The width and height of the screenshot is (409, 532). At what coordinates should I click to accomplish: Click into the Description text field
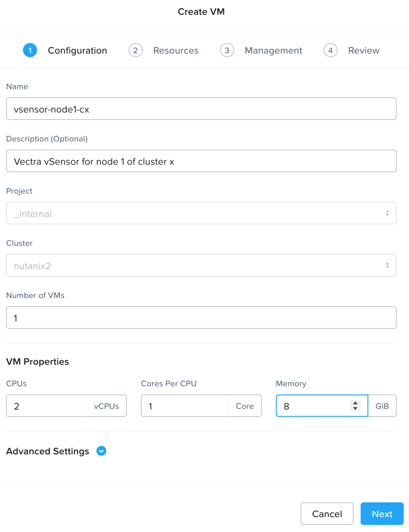[201, 161]
